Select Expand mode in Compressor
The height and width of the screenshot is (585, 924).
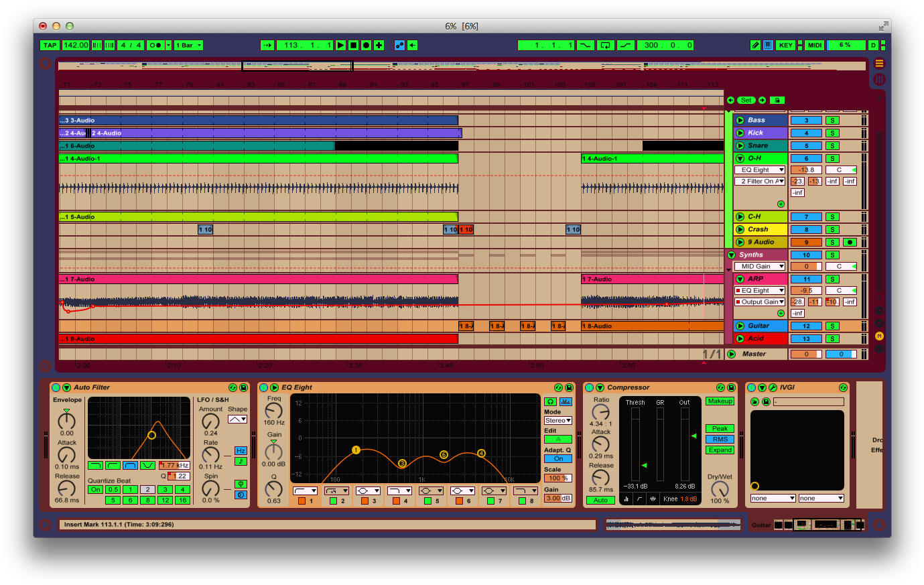[x=720, y=450]
